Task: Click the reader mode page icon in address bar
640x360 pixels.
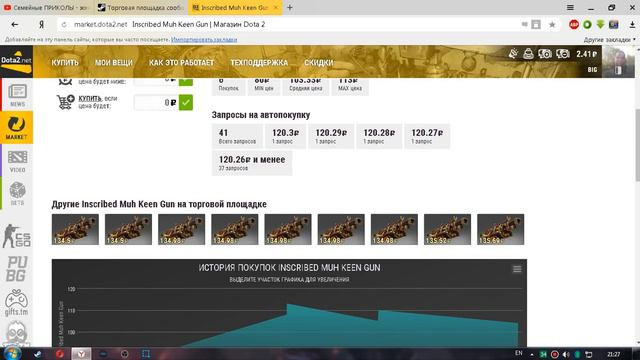Action: (536, 24)
